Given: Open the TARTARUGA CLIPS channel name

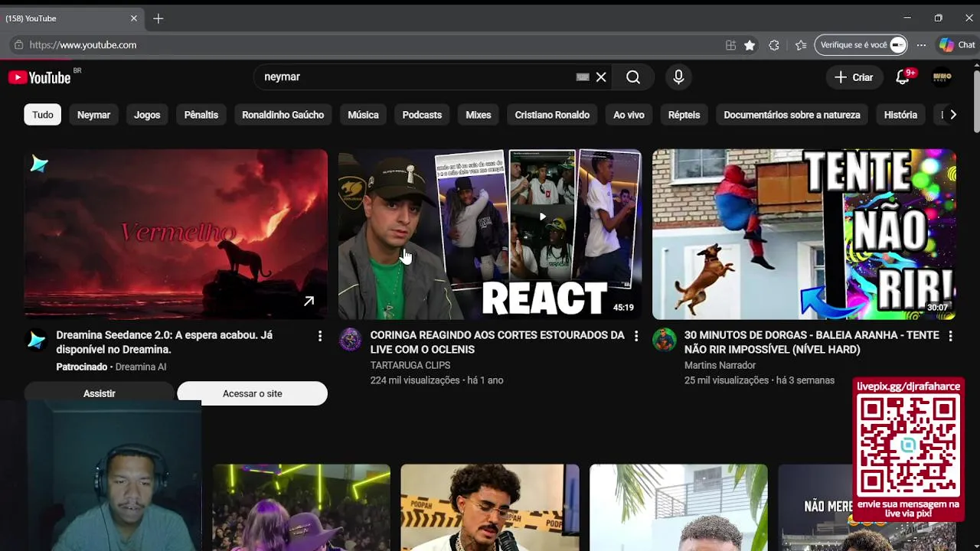Looking at the screenshot, I should [410, 366].
